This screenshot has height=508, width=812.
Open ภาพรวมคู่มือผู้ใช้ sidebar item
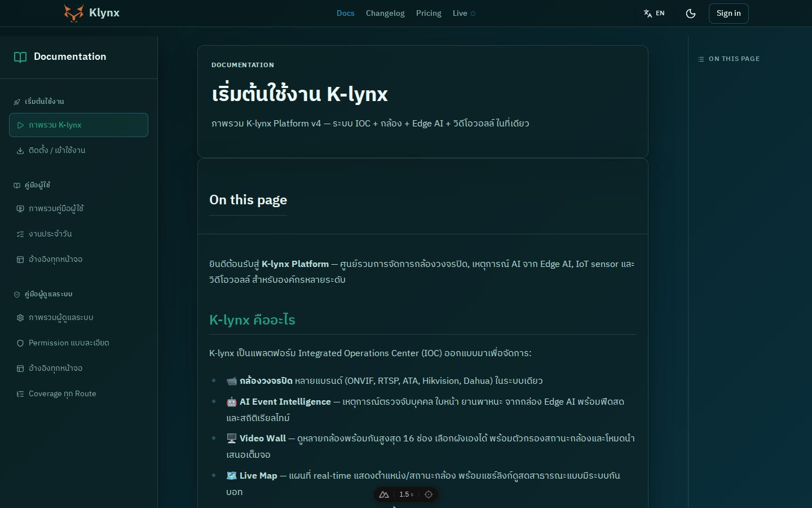coord(78,208)
